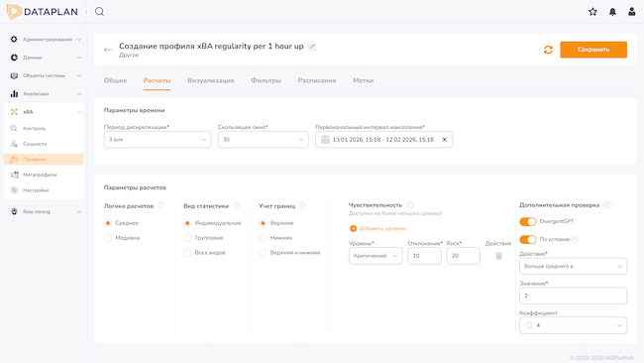
Task: Click the Сохранить button
Action: pos(593,50)
